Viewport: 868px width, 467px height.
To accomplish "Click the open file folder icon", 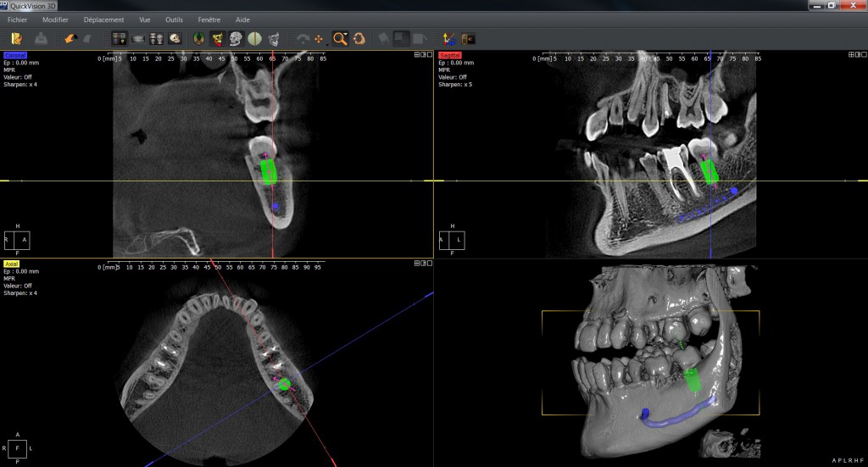I will 16,38.
